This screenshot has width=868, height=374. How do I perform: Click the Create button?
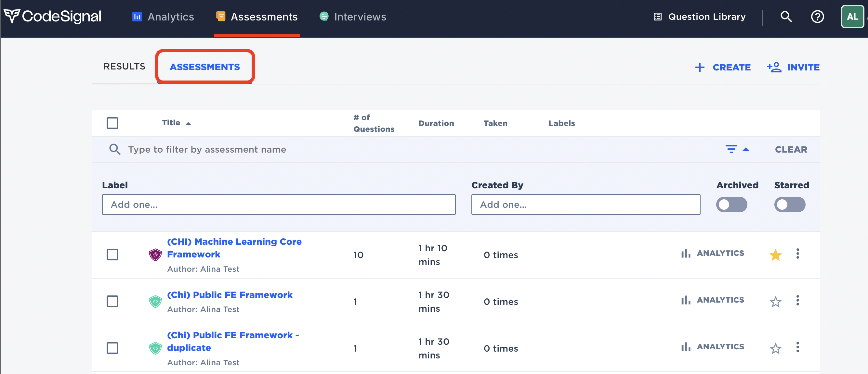(x=723, y=67)
